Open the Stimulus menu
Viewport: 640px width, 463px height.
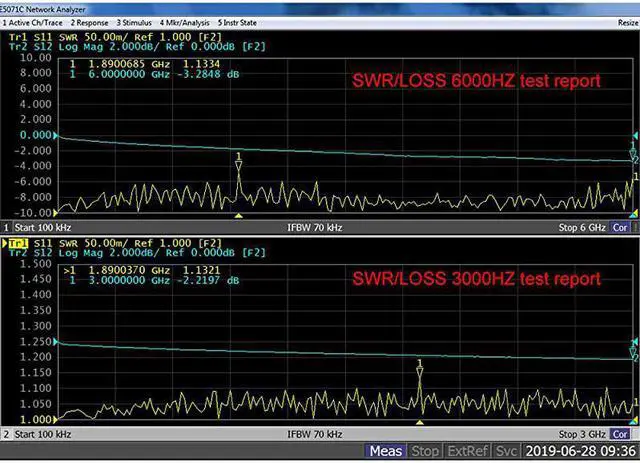[x=134, y=23]
